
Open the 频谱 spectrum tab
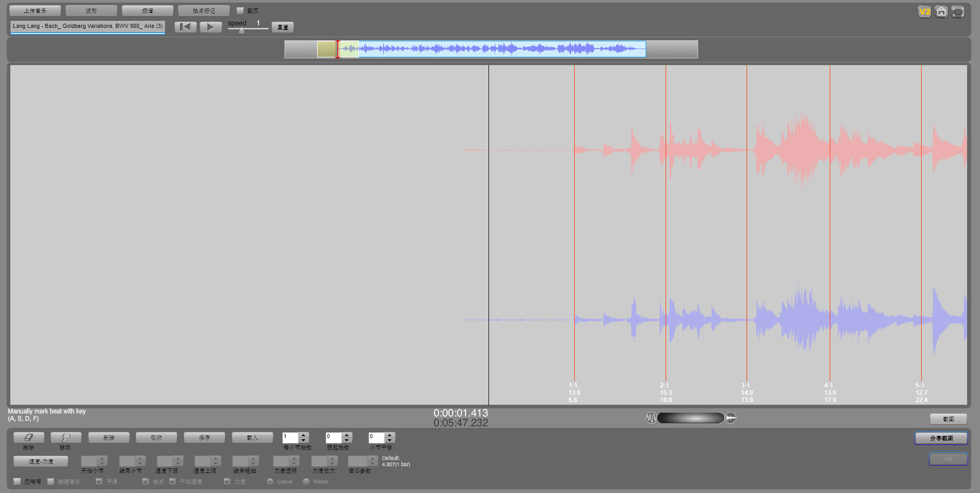click(x=148, y=11)
